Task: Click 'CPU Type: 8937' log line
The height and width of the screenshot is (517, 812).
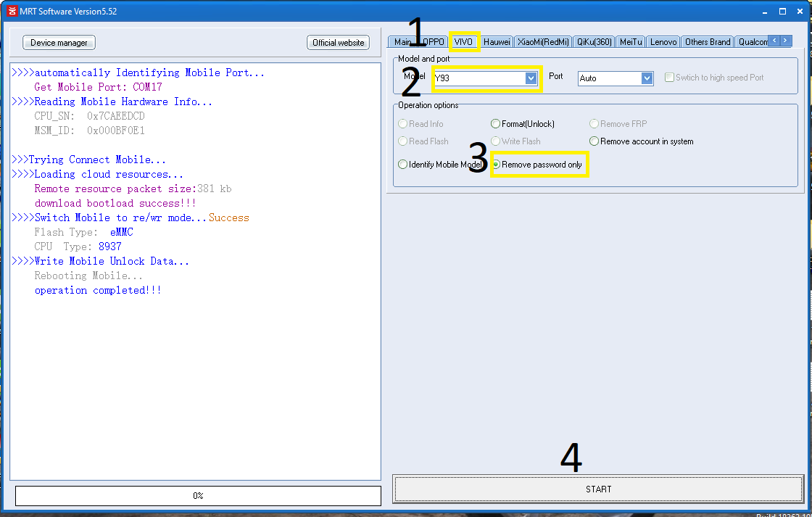Action: click(x=78, y=247)
